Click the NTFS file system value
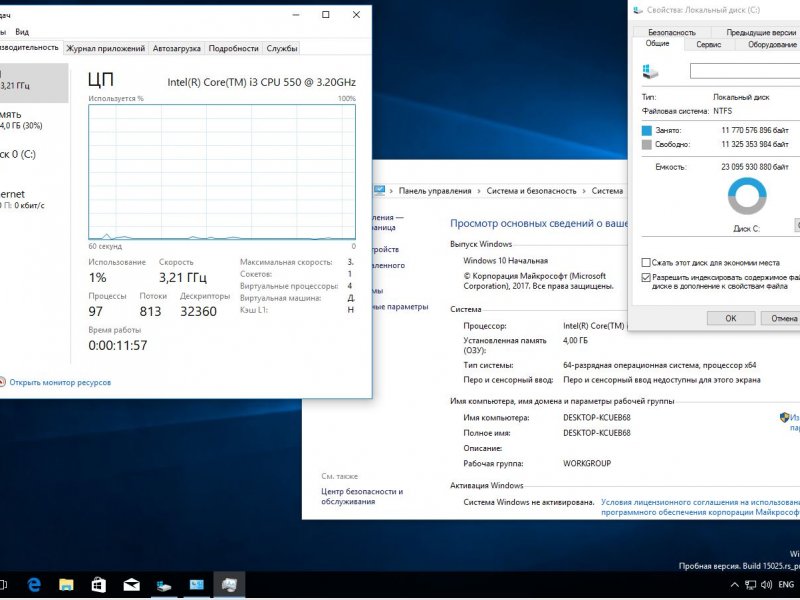This screenshot has height=600, width=800. 722,111
